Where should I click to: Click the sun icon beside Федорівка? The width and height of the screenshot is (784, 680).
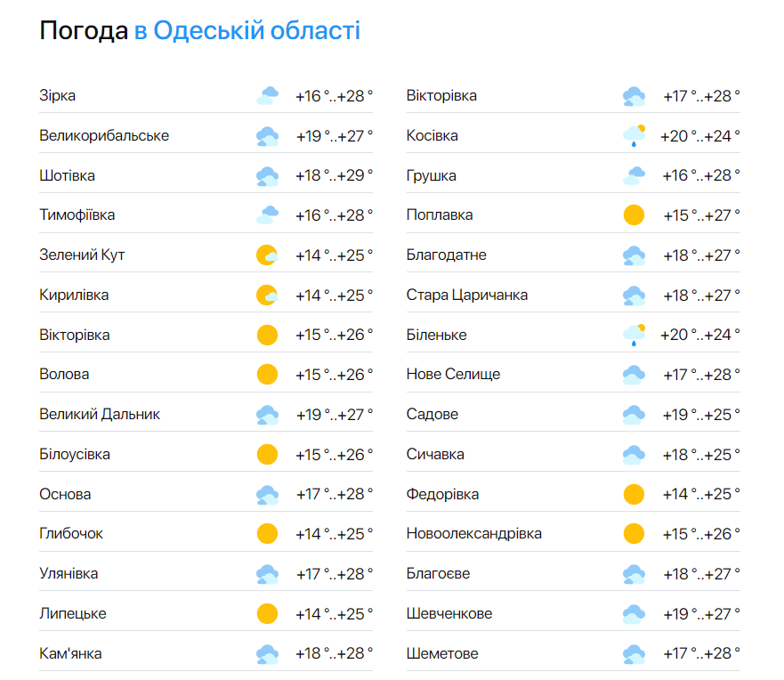pyautogui.click(x=633, y=493)
